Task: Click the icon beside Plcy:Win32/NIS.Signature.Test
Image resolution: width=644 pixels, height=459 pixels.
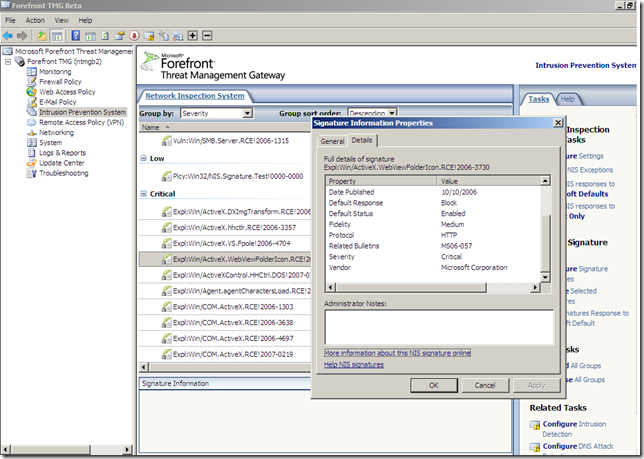Action: tap(166, 177)
